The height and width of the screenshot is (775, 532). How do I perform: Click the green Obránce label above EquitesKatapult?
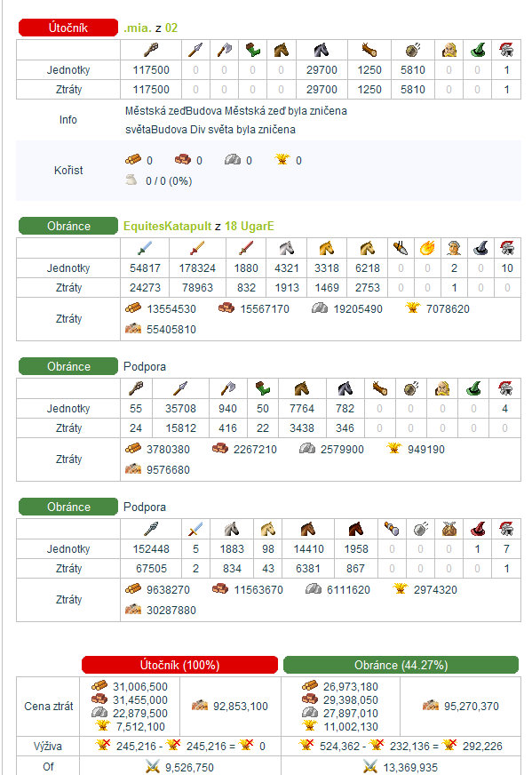point(68,226)
